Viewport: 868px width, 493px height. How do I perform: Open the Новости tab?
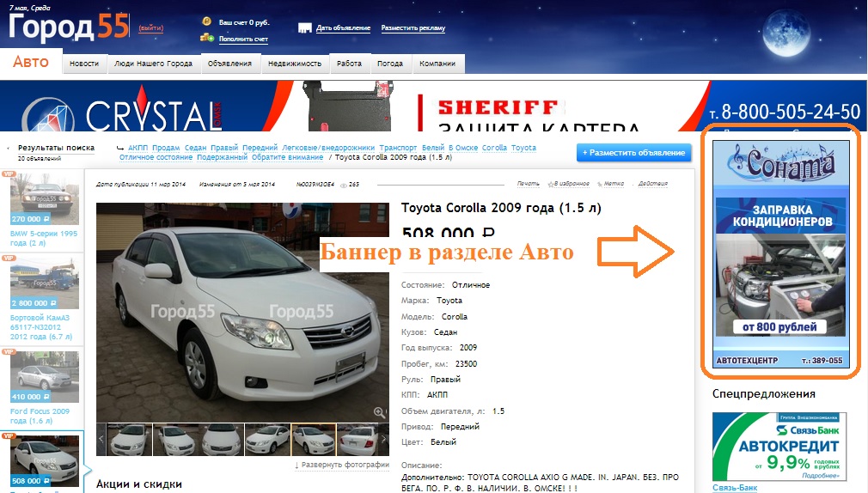[x=84, y=64]
